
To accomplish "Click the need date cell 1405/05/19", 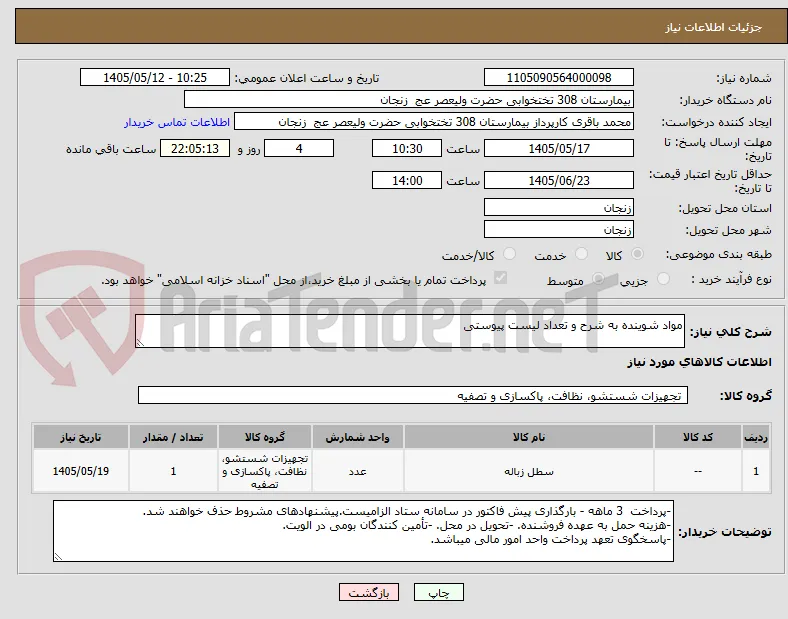I will click(x=81, y=471).
